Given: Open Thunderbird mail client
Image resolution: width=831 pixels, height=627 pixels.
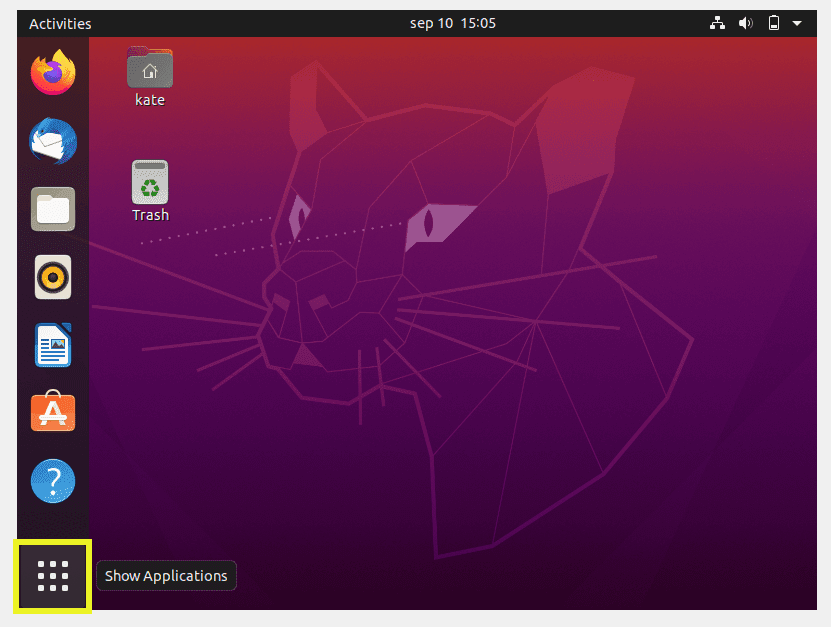Looking at the screenshot, I should tap(53, 140).
